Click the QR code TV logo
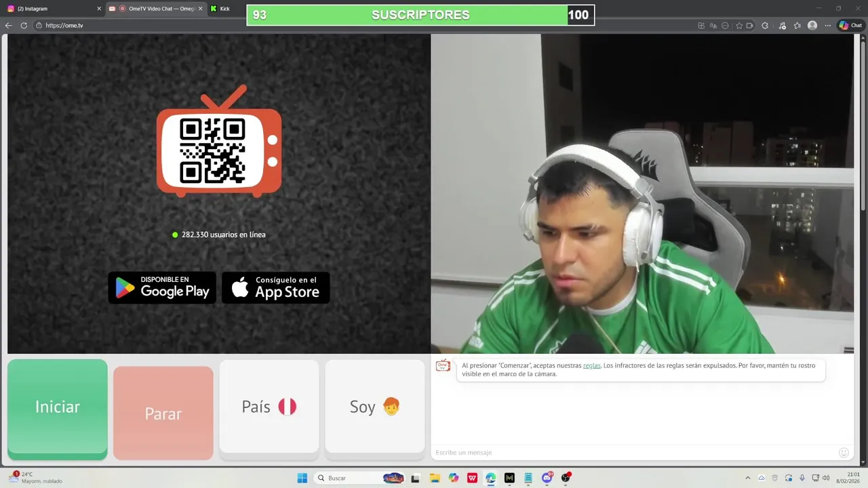The height and width of the screenshot is (488, 868). click(x=219, y=142)
